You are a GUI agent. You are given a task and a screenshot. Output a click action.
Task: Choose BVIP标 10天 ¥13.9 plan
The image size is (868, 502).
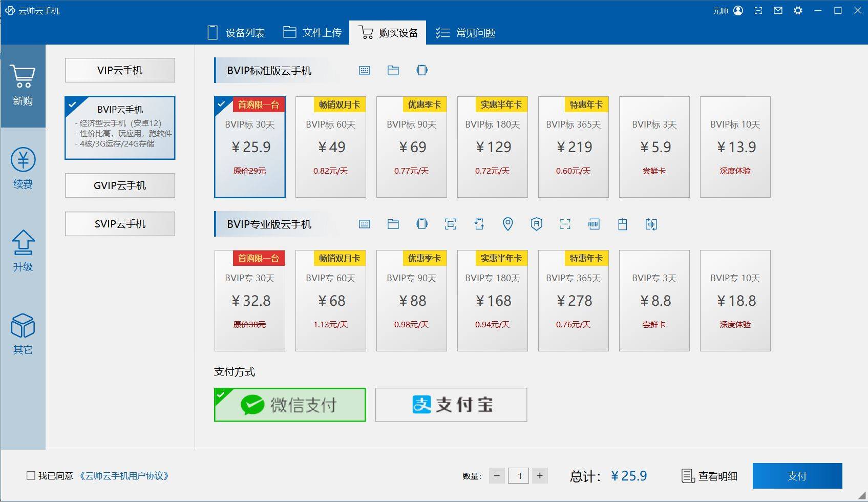[735, 147]
